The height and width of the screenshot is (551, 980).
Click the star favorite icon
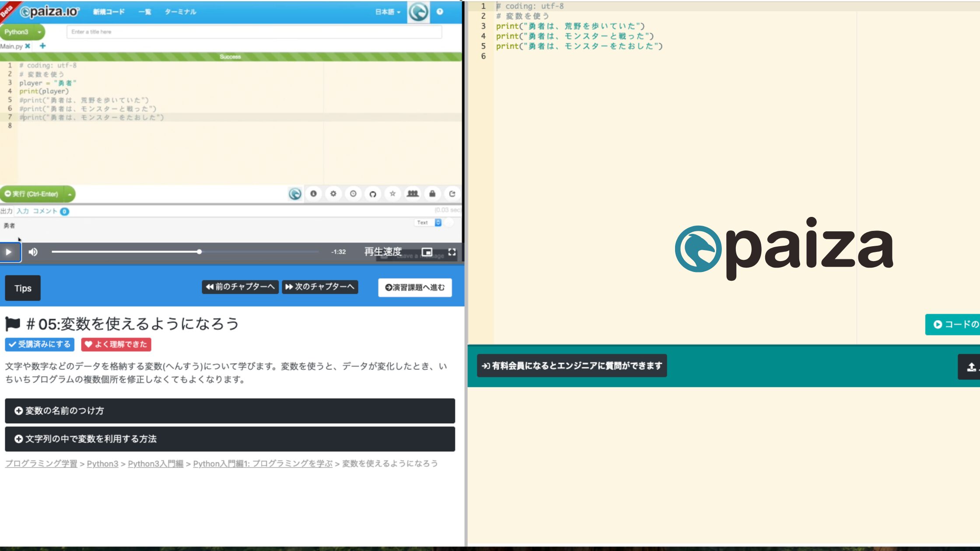[392, 194]
